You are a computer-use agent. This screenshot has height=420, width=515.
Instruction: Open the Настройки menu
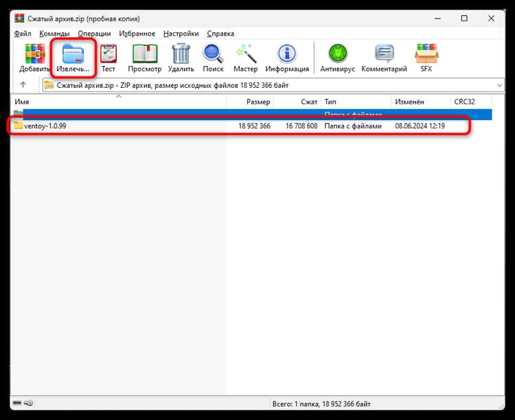pyautogui.click(x=181, y=34)
